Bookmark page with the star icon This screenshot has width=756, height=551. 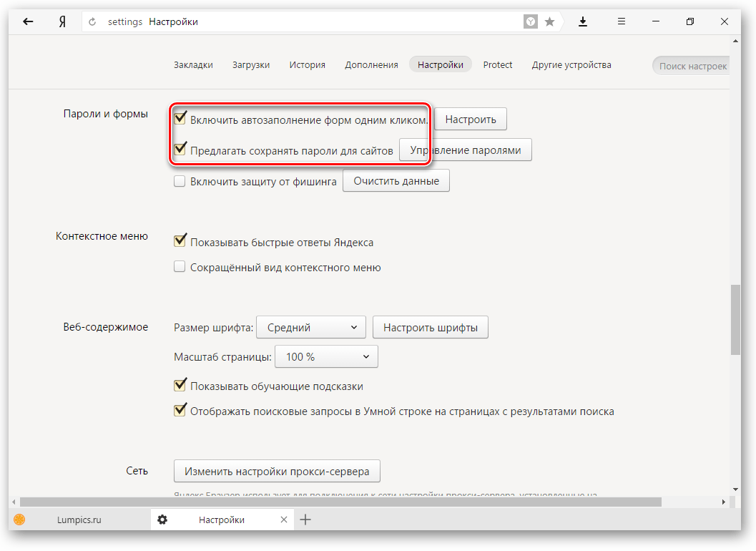coord(549,21)
